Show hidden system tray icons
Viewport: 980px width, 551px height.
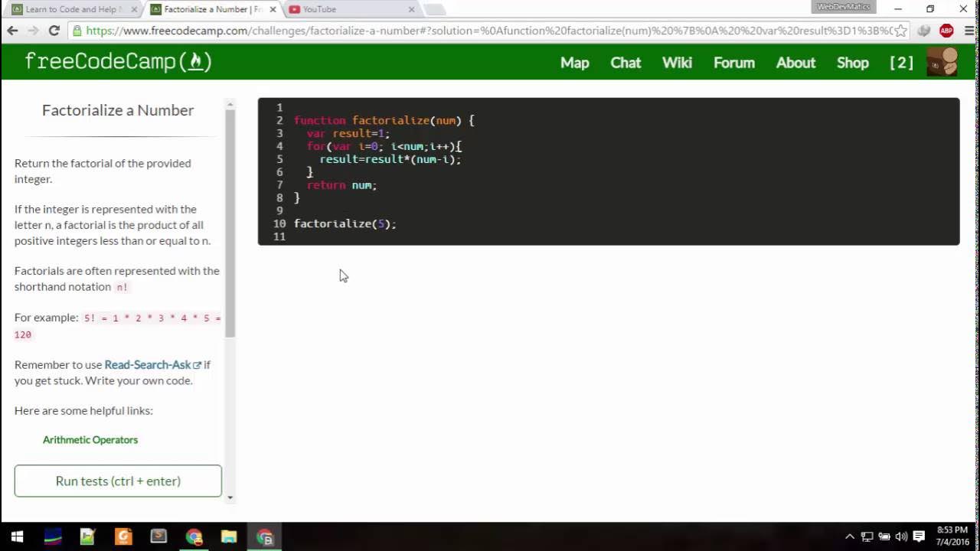click(x=849, y=536)
